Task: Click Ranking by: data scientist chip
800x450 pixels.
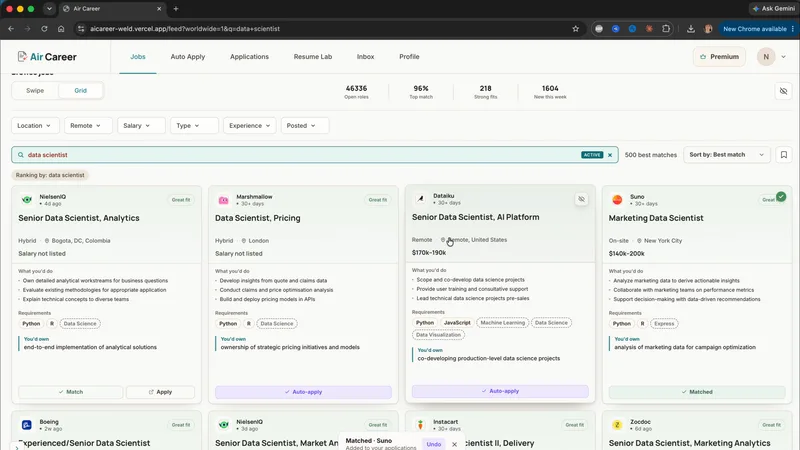Action: 50,175
